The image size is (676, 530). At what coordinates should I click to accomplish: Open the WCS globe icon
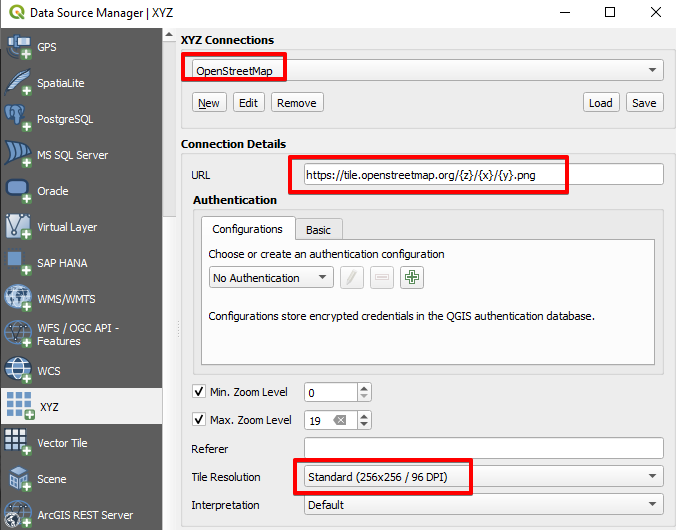(x=18, y=370)
